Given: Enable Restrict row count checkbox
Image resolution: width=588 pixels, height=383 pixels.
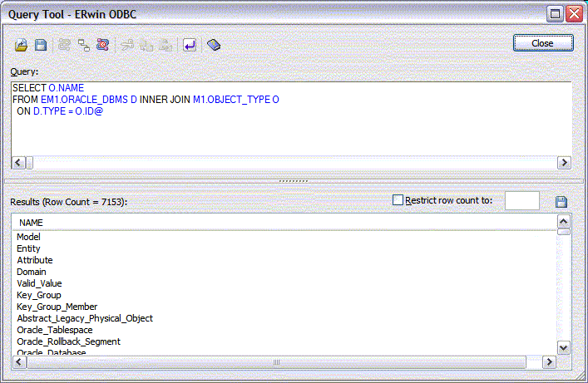Looking at the screenshot, I should tap(398, 200).
